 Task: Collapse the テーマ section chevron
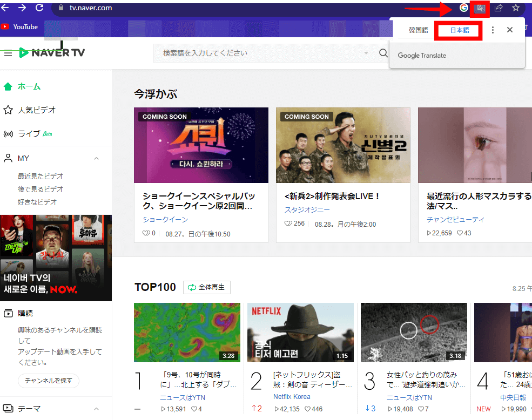click(97, 409)
